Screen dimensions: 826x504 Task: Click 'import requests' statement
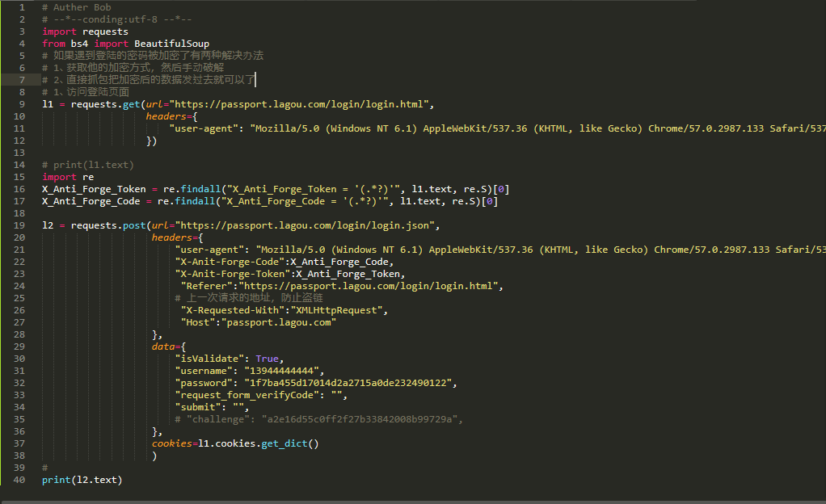click(86, 31)
